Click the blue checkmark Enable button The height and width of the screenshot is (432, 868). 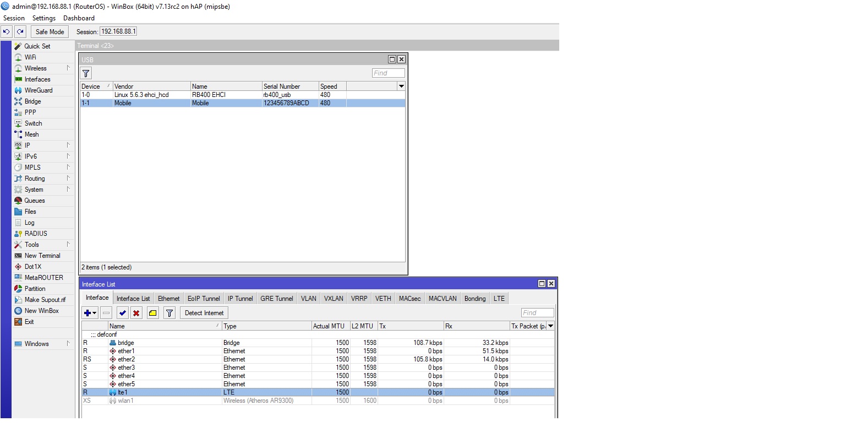(123, 313)
